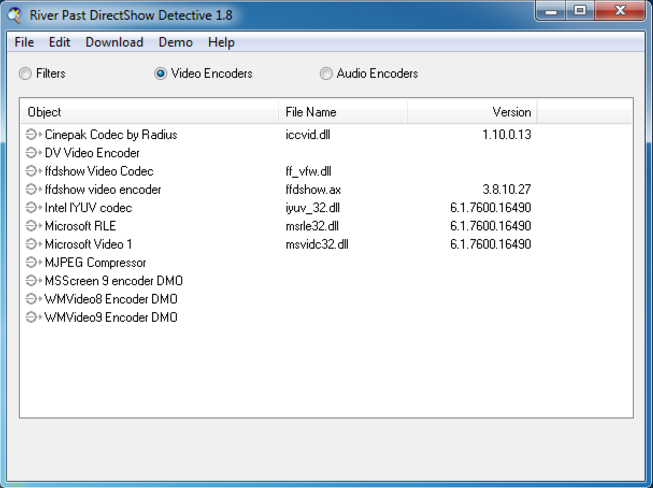
Task: Click the iccvid.dll file name cell
Action: click(308, 134)
